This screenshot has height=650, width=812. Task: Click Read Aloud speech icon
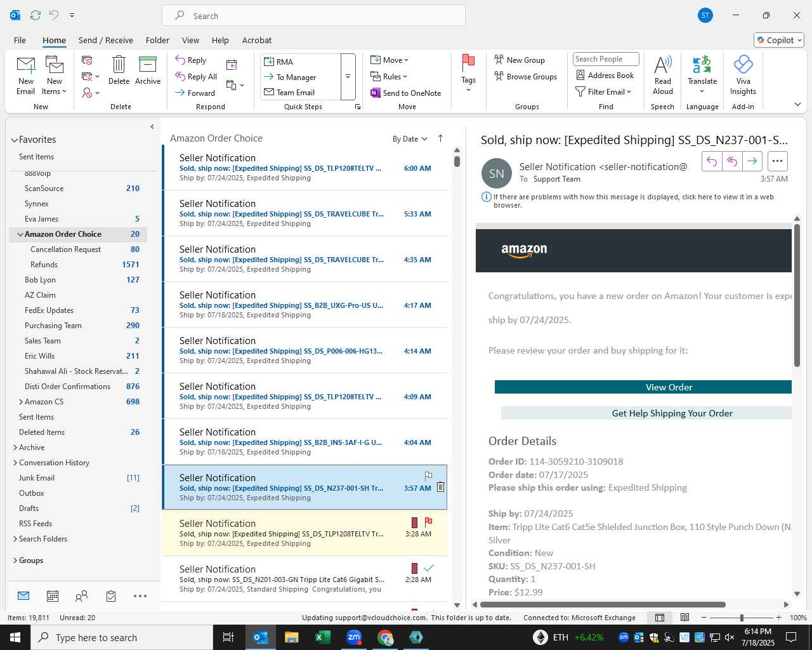coord(662,75)
